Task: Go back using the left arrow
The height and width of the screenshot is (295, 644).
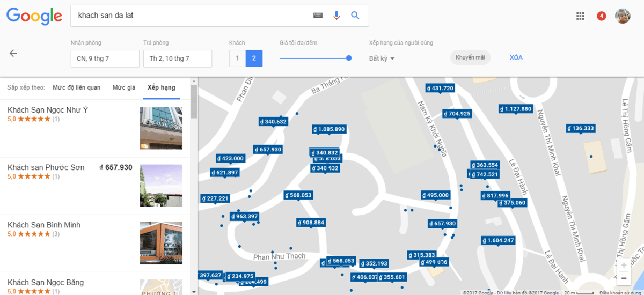Action: [x=13, y=53]
